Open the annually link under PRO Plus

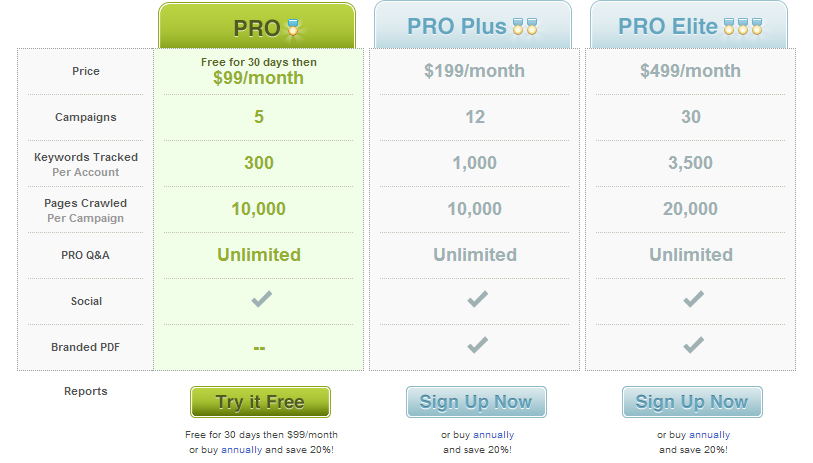point(494,434)
